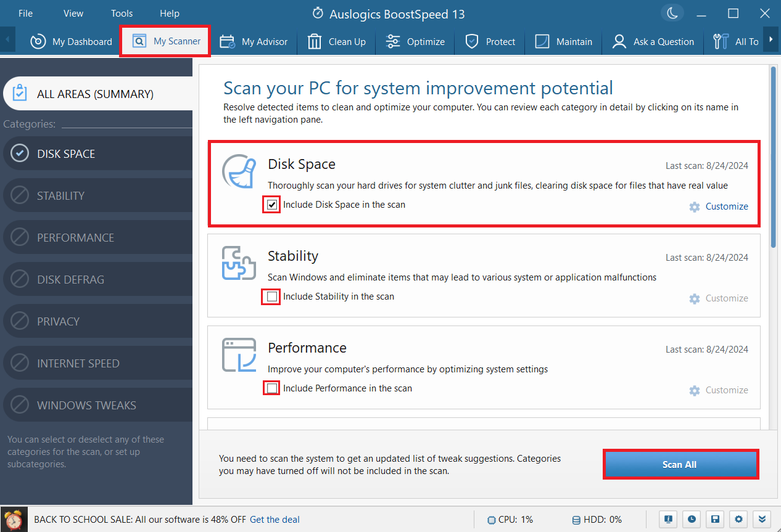Go to the Protect tab

[490, 41]
